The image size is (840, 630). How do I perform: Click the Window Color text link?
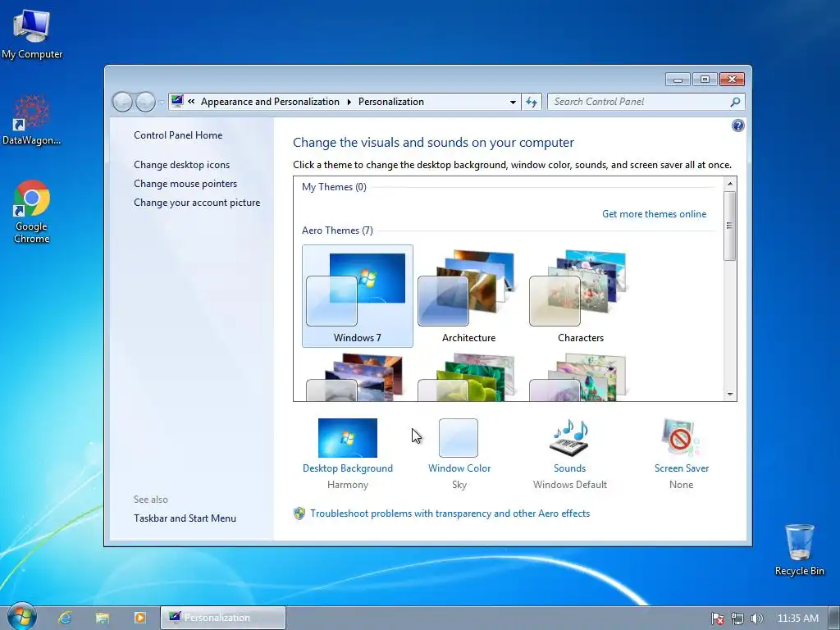459,468
